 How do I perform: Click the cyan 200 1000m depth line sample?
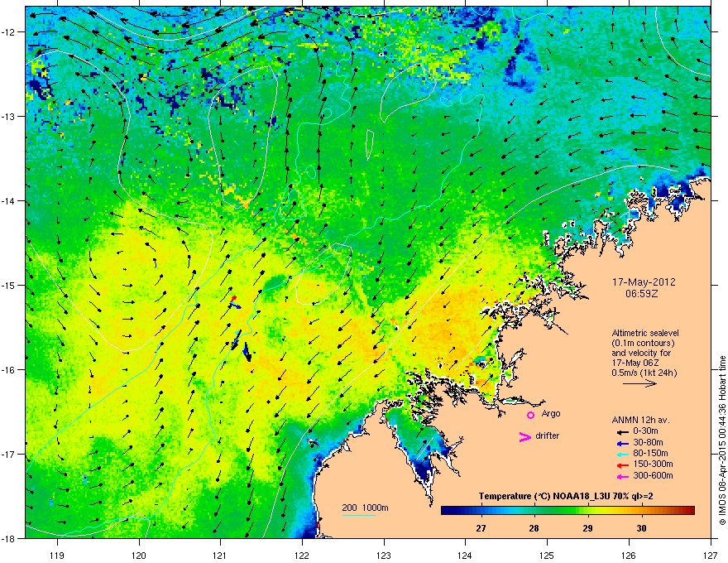359,515
